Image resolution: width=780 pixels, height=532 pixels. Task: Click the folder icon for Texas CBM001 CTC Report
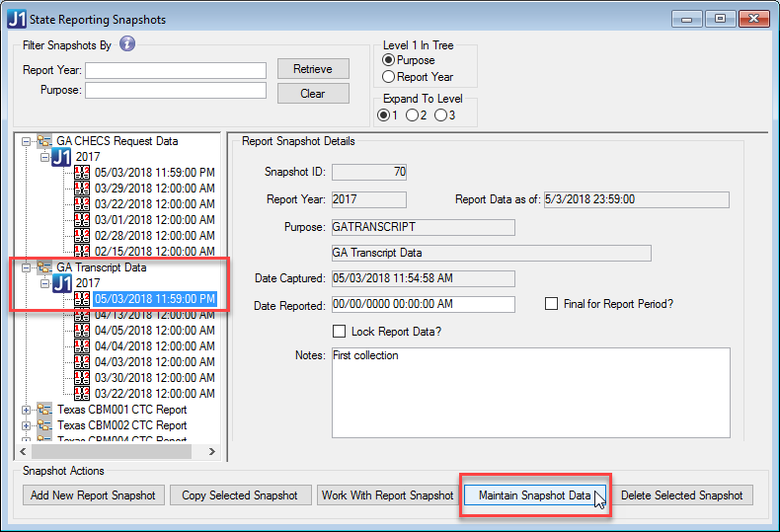(44, 410)
